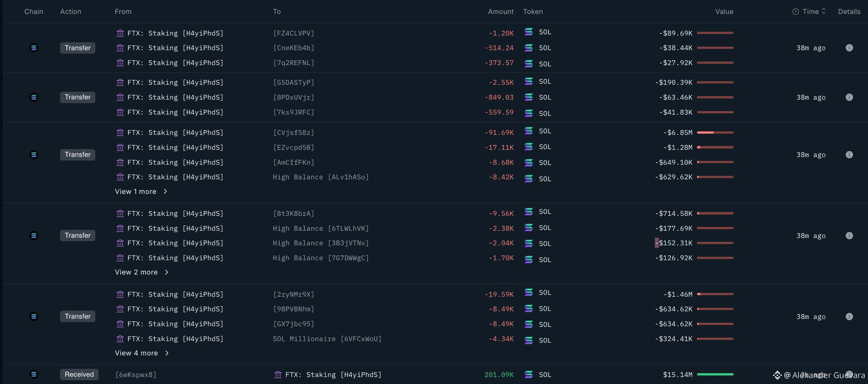Click Solana chain icon beside CneKEb4b transfer
The width and height of the screenshot is (868, 384).
click(x=34, y=48)
